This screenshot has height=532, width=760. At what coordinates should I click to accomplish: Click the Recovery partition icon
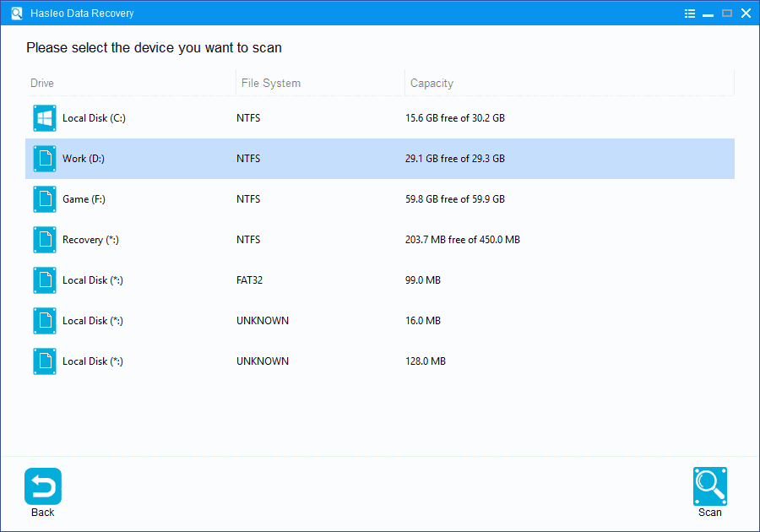[x=44, y=240]
